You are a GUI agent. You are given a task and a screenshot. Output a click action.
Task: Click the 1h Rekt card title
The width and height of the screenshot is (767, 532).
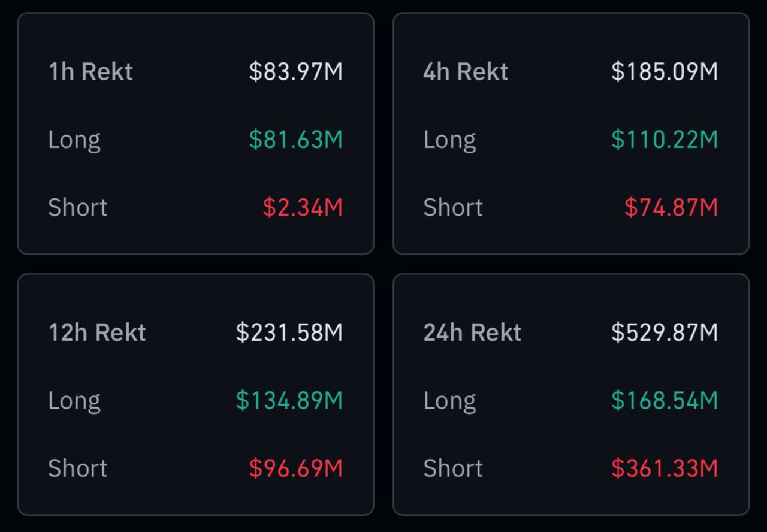tap(90, 71)
